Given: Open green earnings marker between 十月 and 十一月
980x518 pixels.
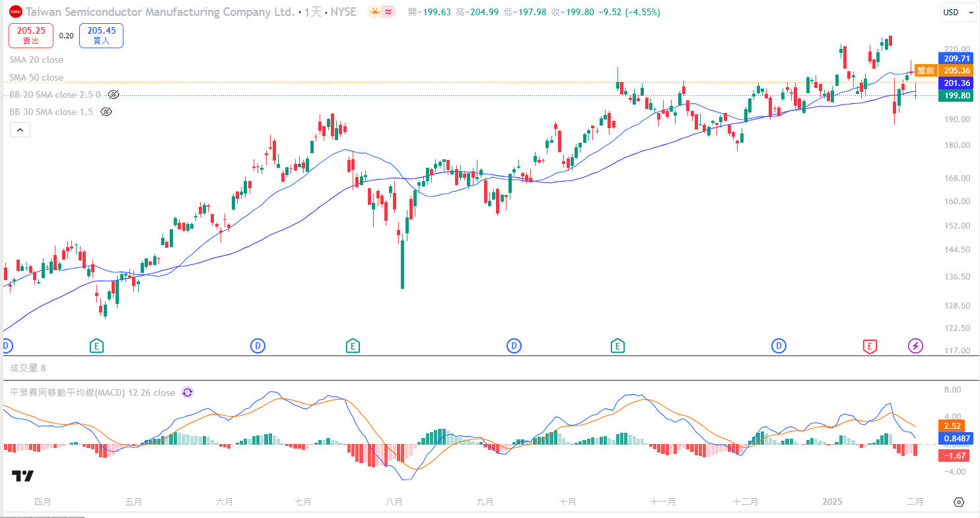Looking at the screenshot, I should pyautogui.click(x=617, y=346).
